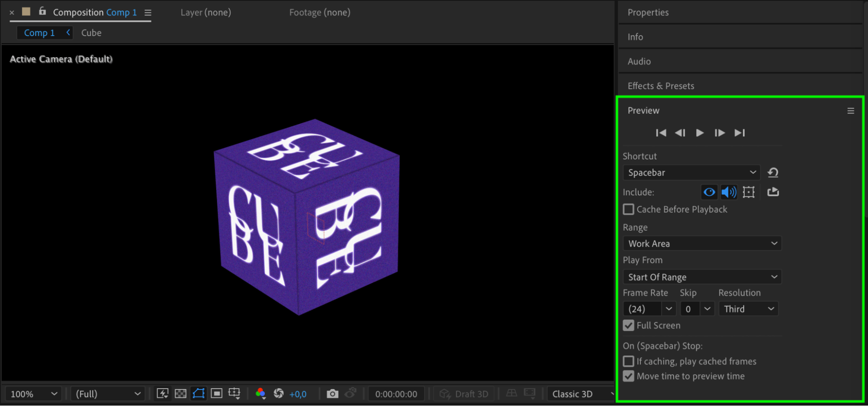The image size is (868, 406).
Task: Reset the preview shortcut settings
Action: 773,172
